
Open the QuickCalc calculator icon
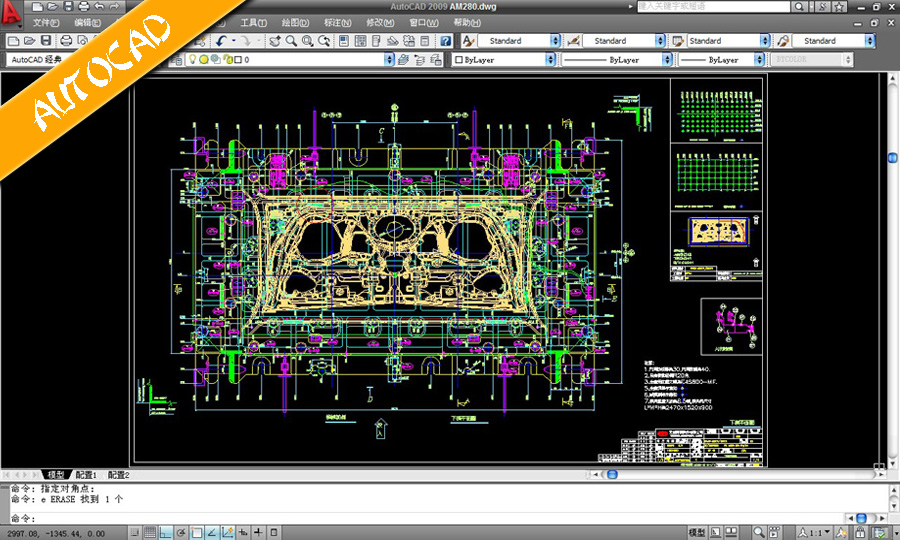(425, 41)
